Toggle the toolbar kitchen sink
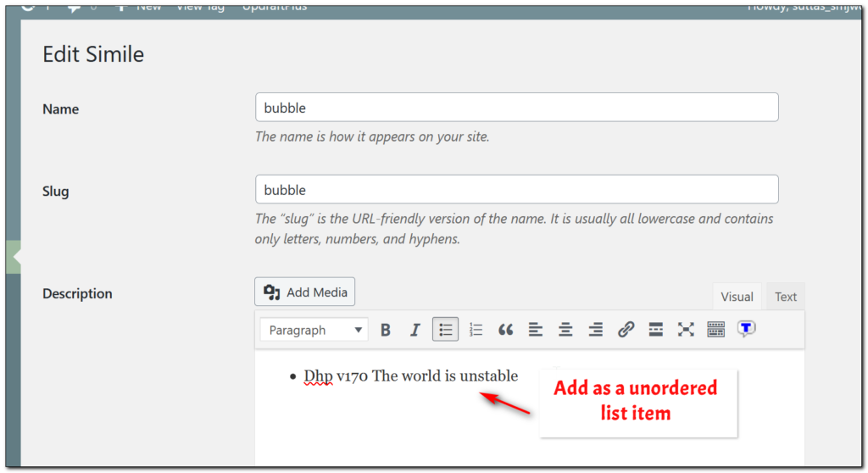Viewport: 868px width, 473px height. (x=715, y=330)
